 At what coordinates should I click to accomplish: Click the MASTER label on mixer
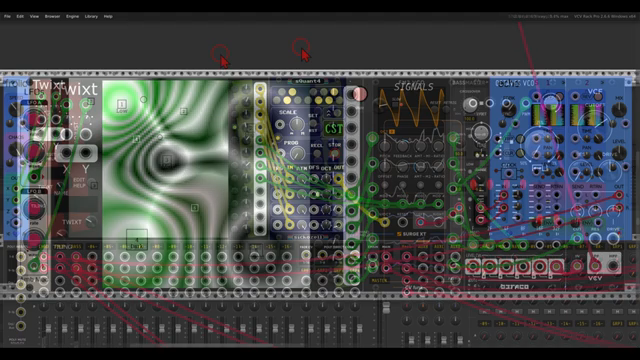pyautogui.click(x=380, y=280)
